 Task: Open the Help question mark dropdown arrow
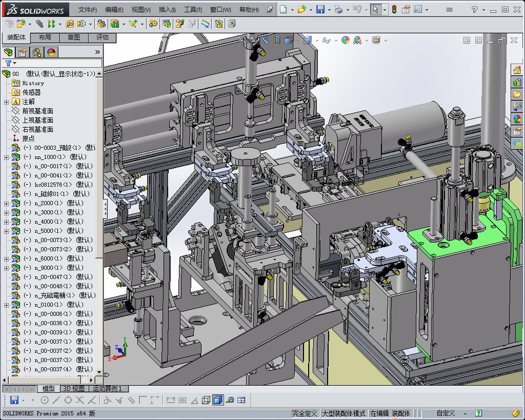click(x=483, y=10)
